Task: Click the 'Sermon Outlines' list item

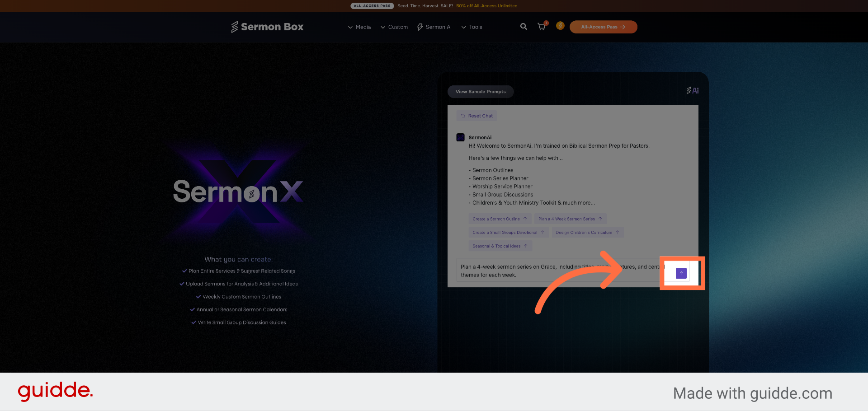Action: pos(493,170)
